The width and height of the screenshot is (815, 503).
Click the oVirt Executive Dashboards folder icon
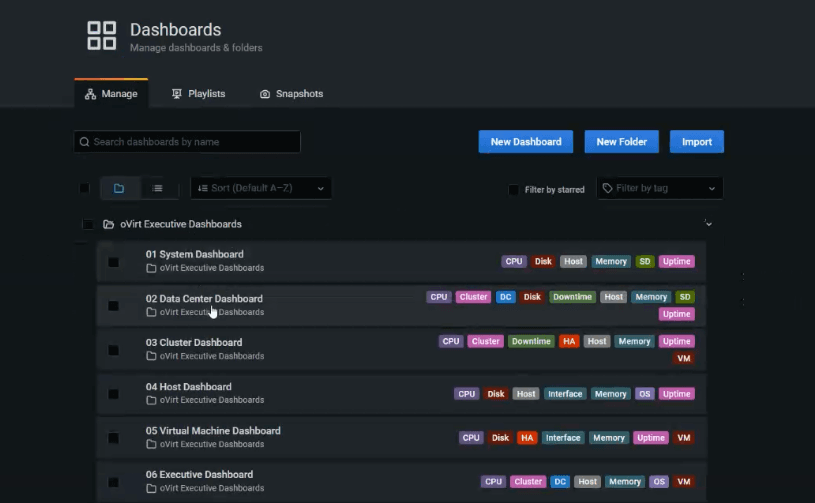pyautogui.click(x=108, y=224)
